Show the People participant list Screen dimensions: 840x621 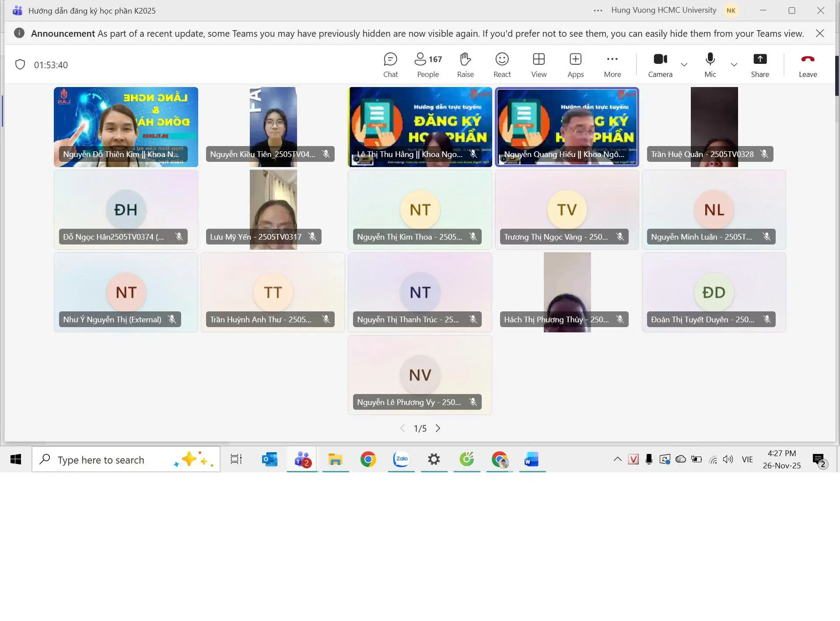427,65
